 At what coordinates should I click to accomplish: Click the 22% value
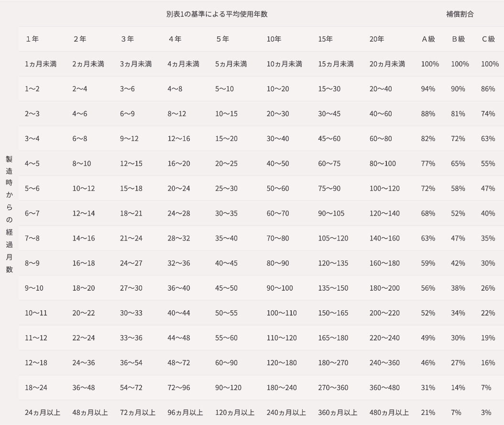488,313
